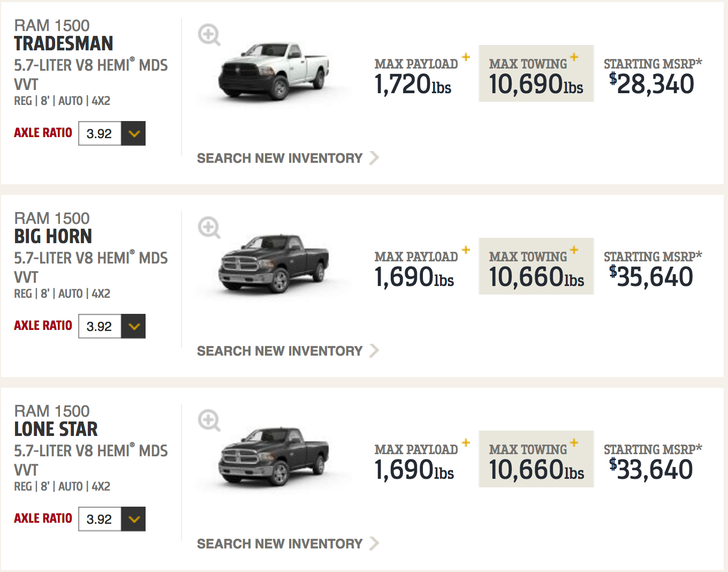Viewport: 728px width, 572px height.
Task: Open Tradesman max payload plus info
Action: point(466,57)
